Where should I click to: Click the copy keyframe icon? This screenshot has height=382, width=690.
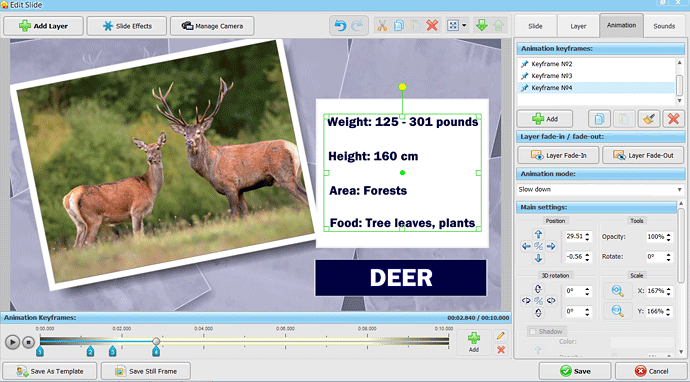(599, 119)
